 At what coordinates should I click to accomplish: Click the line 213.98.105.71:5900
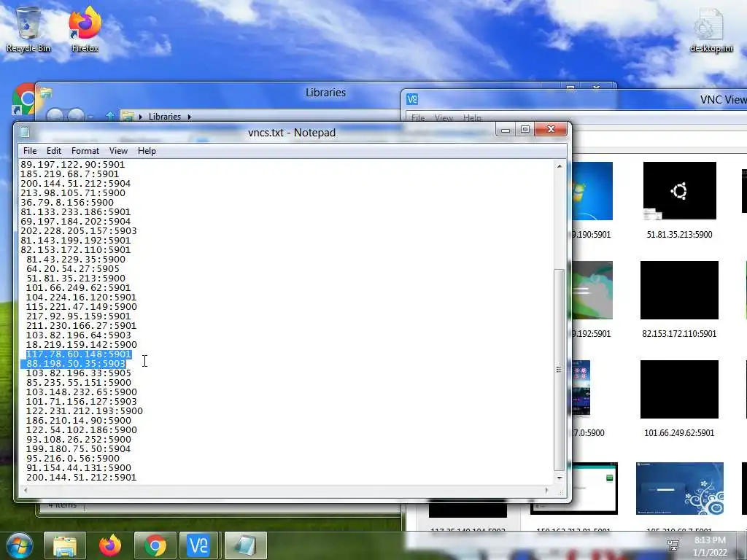tap(73, 192)
